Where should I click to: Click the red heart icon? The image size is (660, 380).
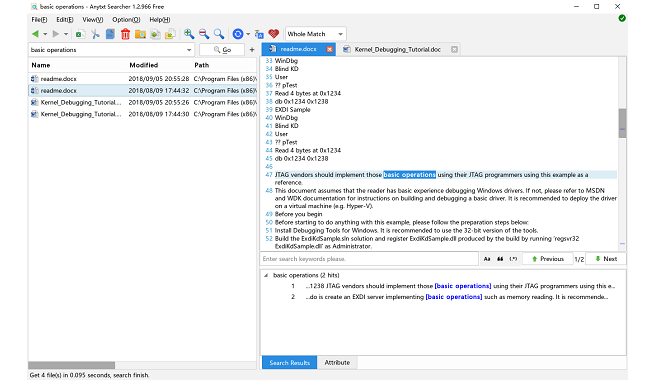click(274, 34)
